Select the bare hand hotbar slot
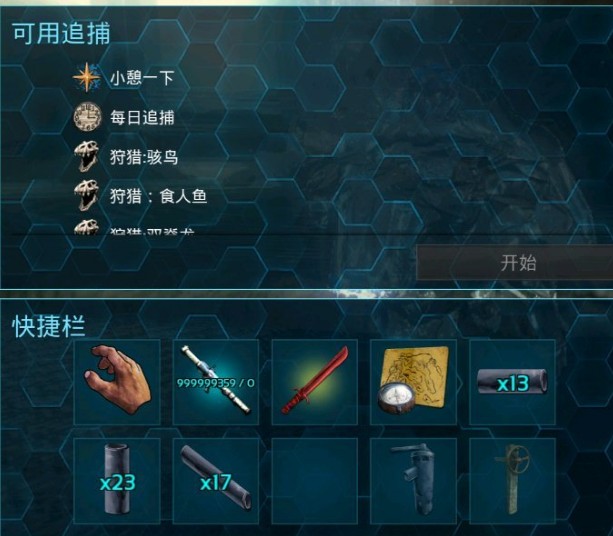 pos(117,382)
